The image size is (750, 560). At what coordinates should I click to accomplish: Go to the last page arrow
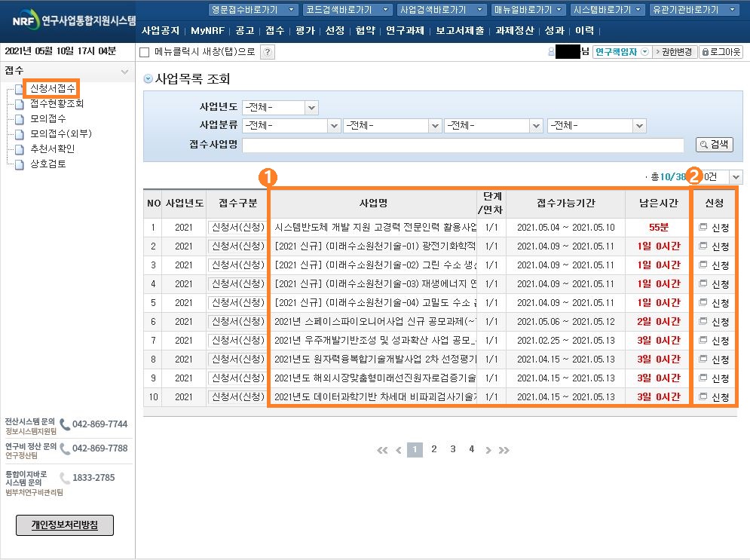click(504, 450)
